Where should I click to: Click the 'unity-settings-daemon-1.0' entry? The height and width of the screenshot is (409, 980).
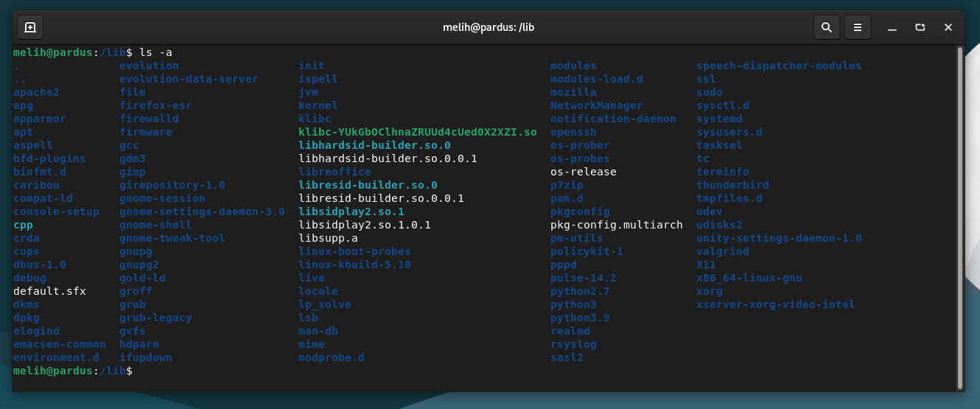779,238
